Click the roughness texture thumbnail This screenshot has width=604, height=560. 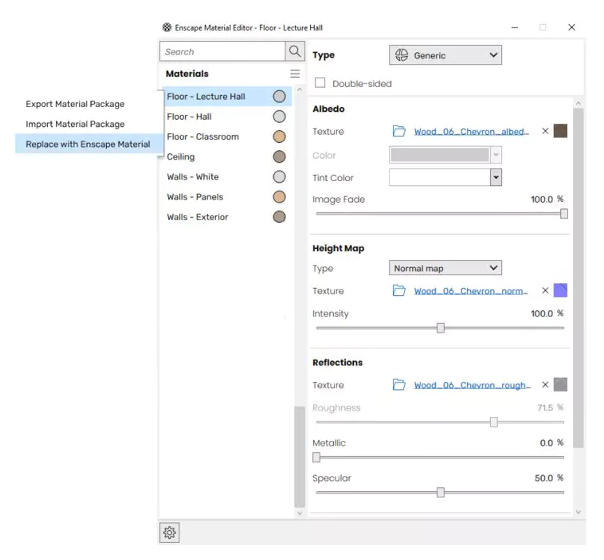pyautogui.click(x=560, y=384)
